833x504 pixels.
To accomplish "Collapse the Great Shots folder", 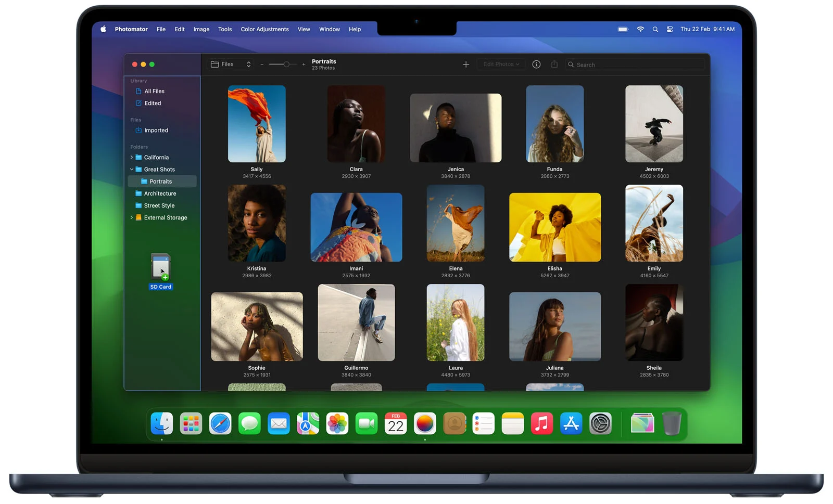I will point(132,170).
